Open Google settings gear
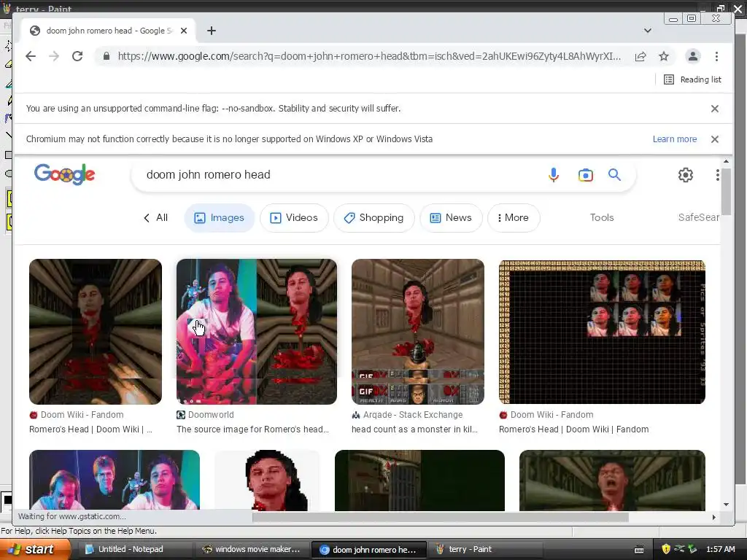Image resolution: width=747 pixels, height=560 pixels. coord(686,175)
